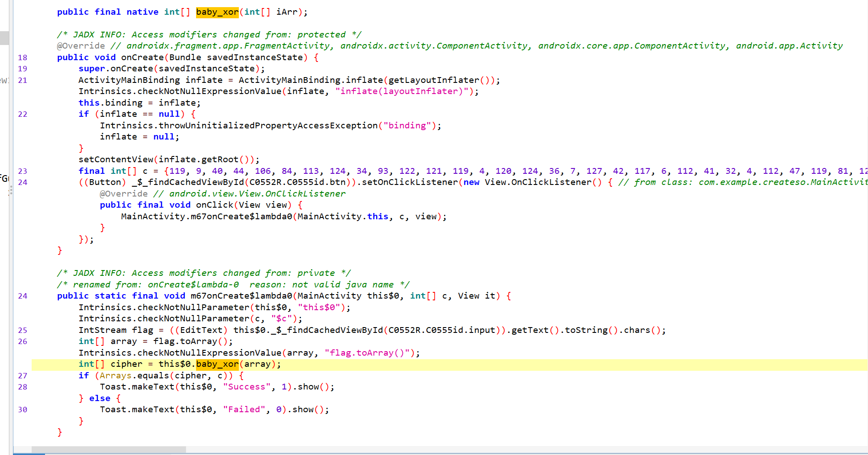Click m67onCreate$lambda0 call inside onClick
Screen dimensions: 868x455
pyautogui.click(x=242, y=217)
